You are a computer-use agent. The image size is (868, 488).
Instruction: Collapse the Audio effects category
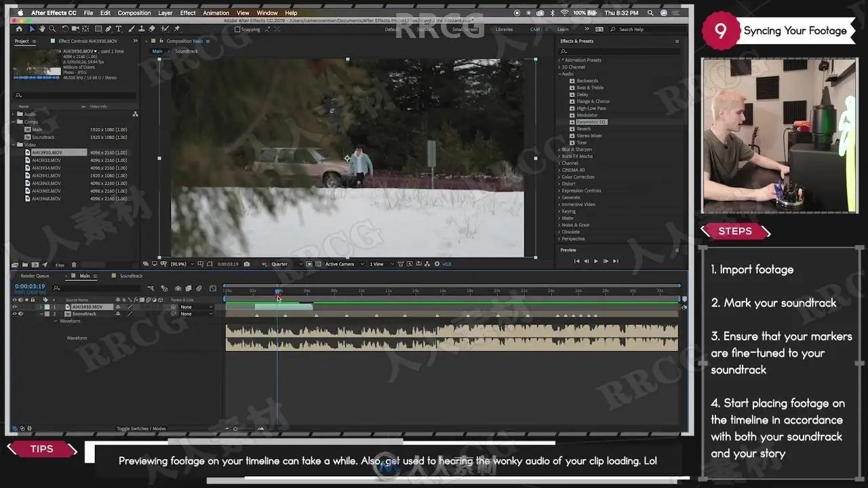[x=559, y=74]
